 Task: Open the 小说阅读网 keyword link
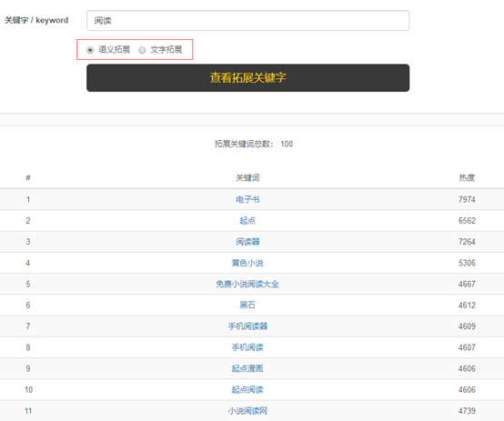[247, 411]
